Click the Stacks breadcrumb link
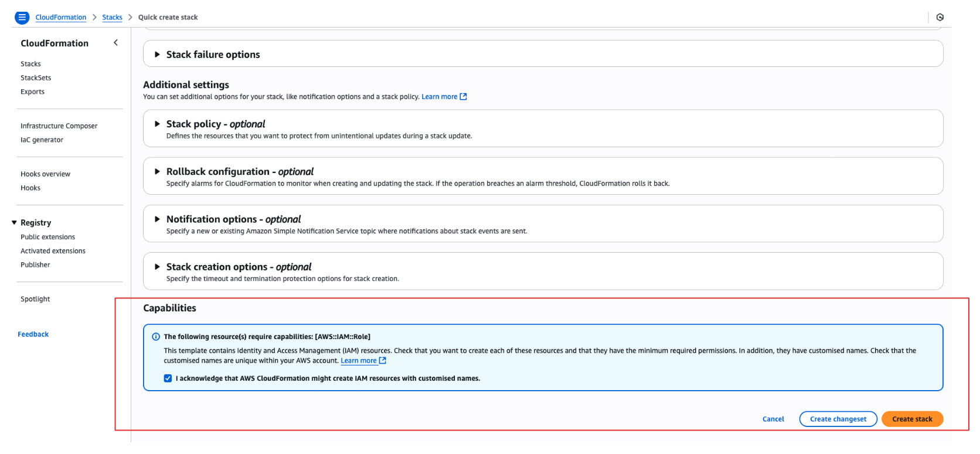This screenshot has width=980, height=454. [112, 18]
